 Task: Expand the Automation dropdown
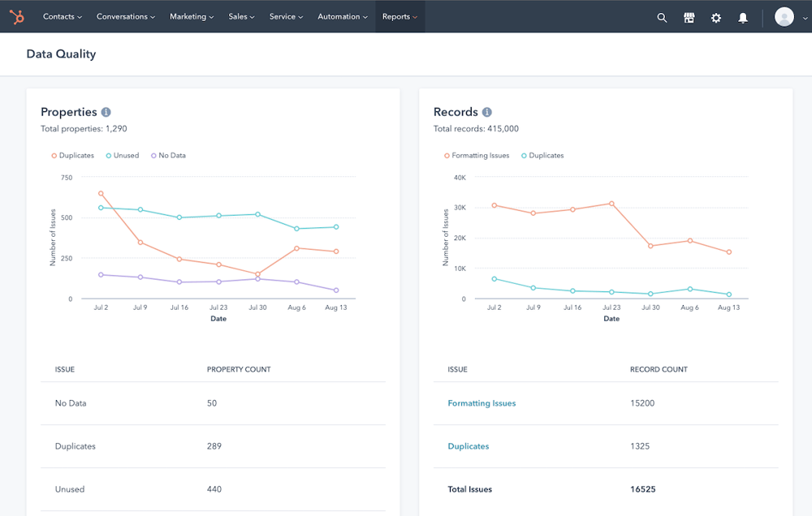342,16
